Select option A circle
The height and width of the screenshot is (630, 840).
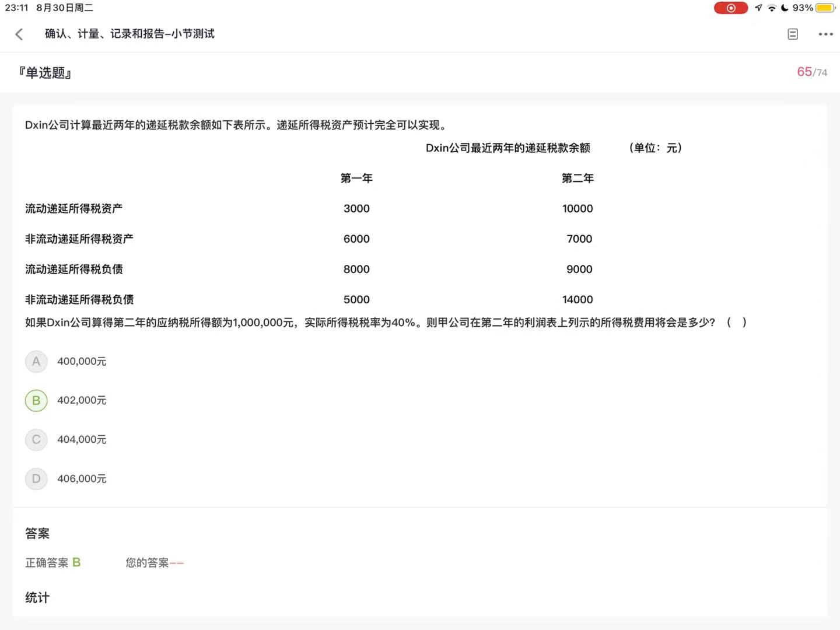pos(36,362)
